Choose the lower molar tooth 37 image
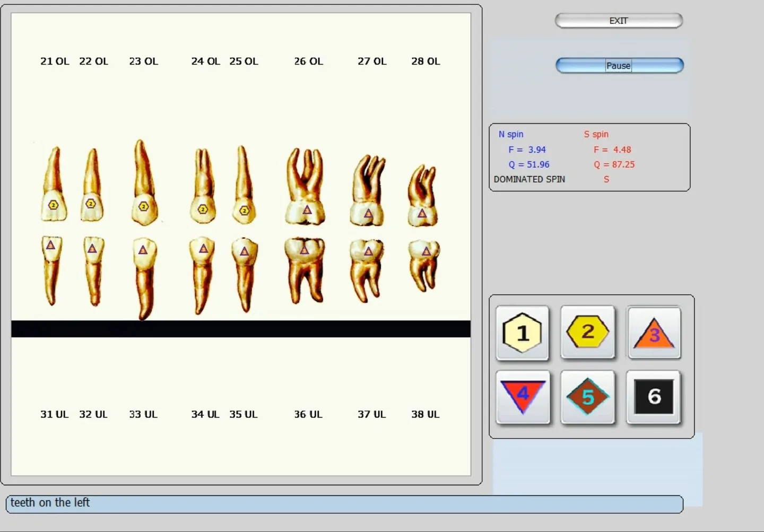 tap(367, 271)
